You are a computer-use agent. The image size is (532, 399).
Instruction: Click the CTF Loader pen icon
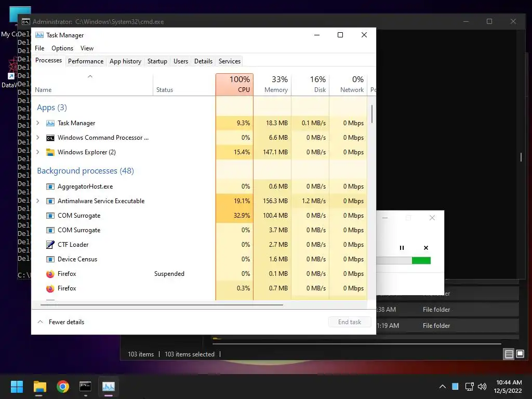click(x=50, y=245)
